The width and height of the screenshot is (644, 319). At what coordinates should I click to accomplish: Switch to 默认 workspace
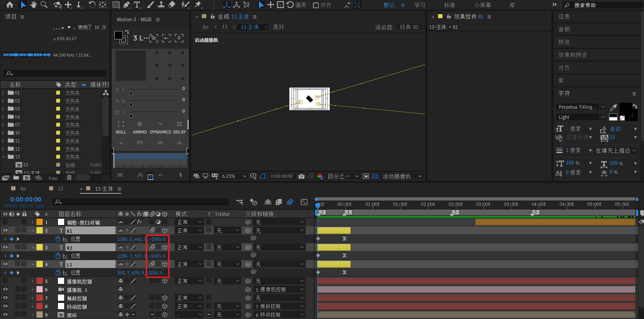coord(389,5)
